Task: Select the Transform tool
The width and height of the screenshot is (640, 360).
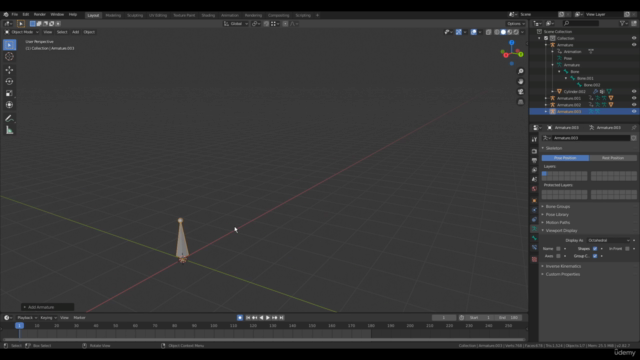Action: point(9,105)
